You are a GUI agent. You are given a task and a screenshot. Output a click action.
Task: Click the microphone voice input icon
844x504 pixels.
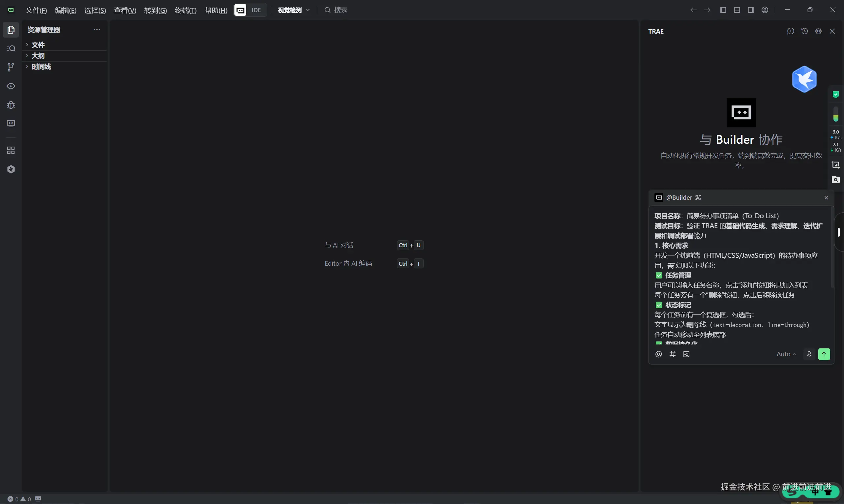(809, 354)
